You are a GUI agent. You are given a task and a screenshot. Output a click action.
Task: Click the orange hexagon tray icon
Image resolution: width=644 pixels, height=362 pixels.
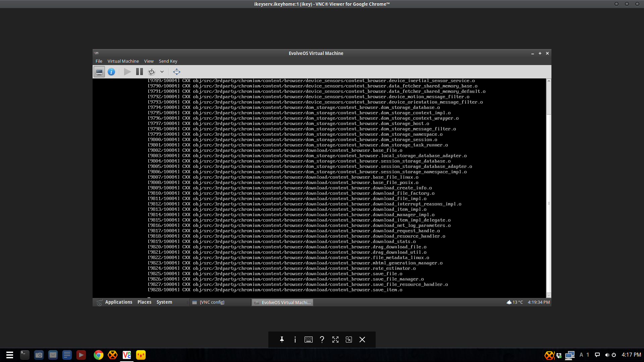(549, 355)
